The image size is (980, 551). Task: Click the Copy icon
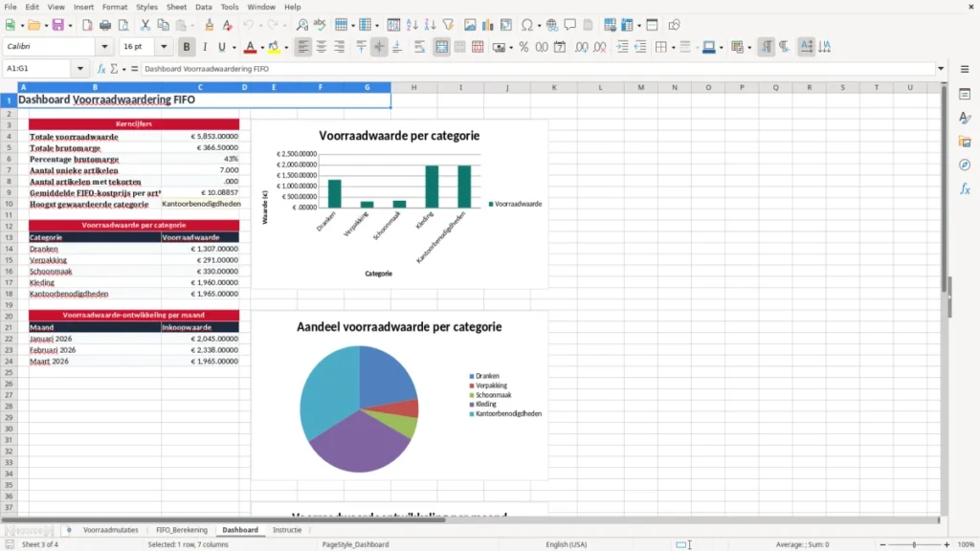(x=163, y=25)
